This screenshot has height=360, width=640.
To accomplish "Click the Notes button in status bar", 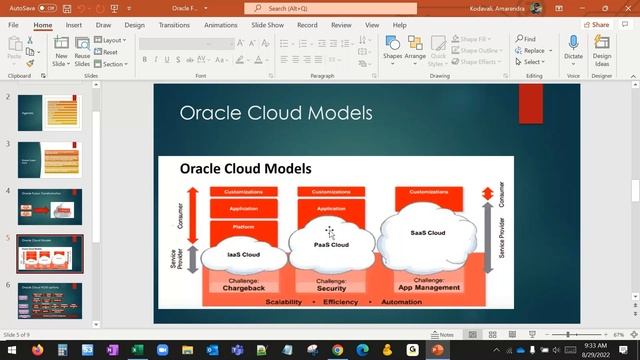I will pos(442,335).
